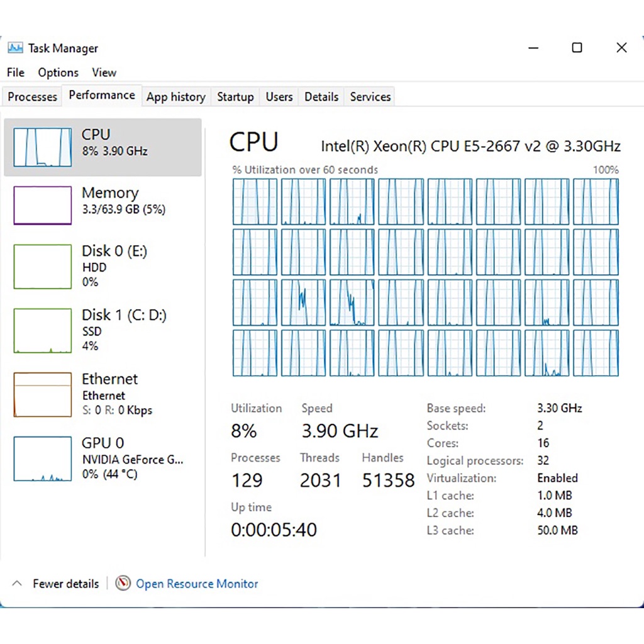Viewport: 644px width, 644px height.
Task: Switch to the Details tab
Action: [x=321, y=97]
